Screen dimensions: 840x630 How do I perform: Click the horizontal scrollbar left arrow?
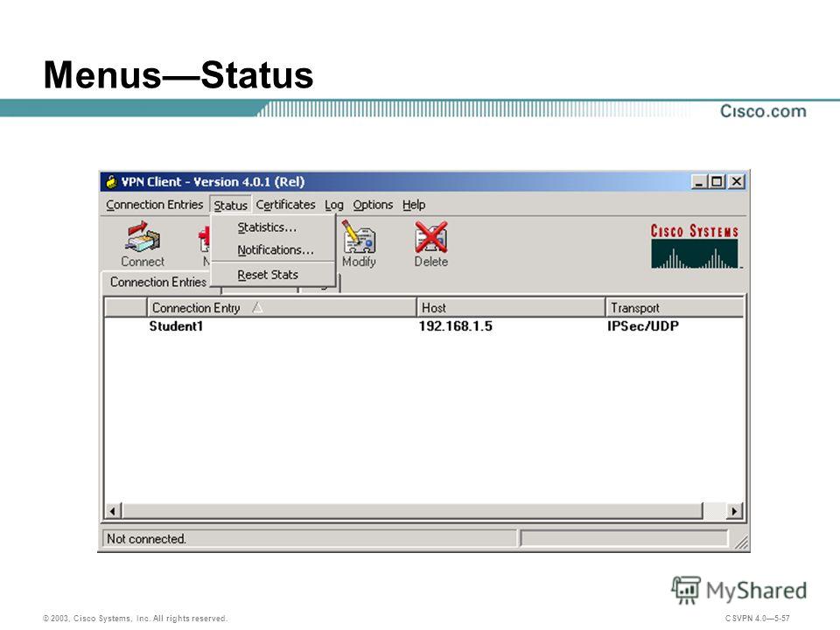coord(113,511)
